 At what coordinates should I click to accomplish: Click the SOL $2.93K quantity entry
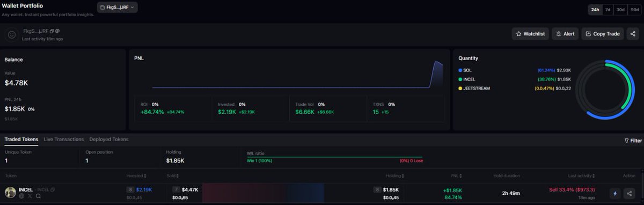tap(514, 70)
